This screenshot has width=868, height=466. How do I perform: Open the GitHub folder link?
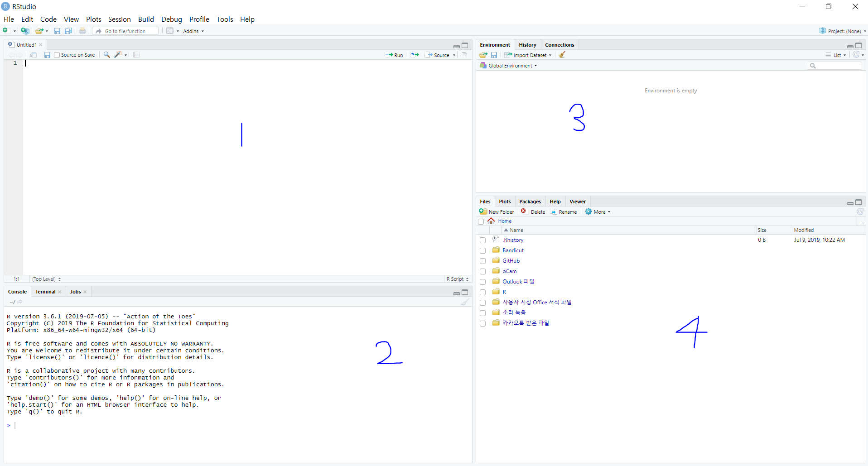click(x=511, y=261)
